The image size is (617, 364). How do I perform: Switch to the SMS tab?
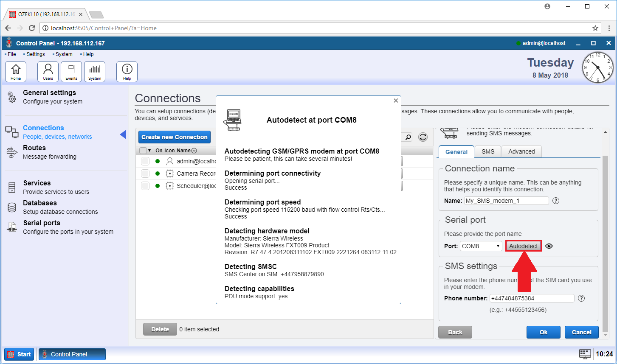(x=488, y=151)
